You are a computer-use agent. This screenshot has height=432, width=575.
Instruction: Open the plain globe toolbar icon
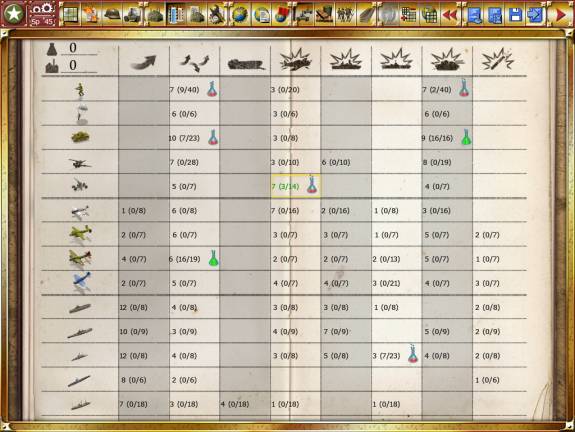pyautogui.click(x=240, y=15)
